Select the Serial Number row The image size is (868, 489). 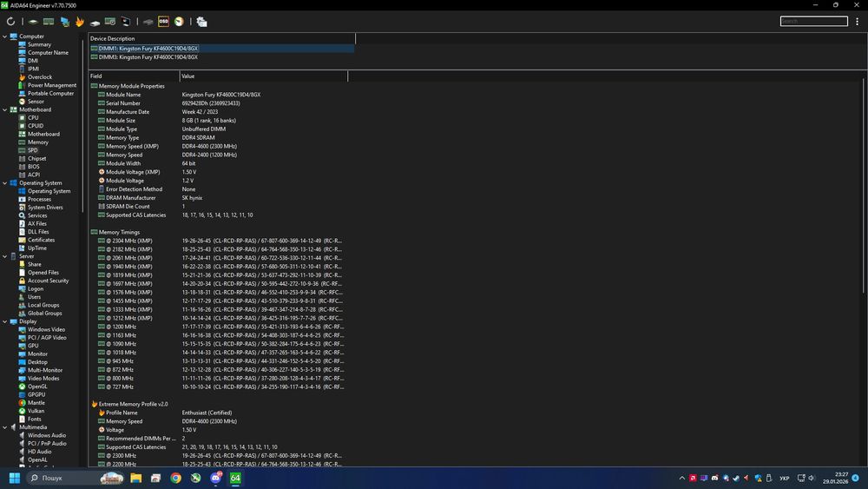[219, 103]
